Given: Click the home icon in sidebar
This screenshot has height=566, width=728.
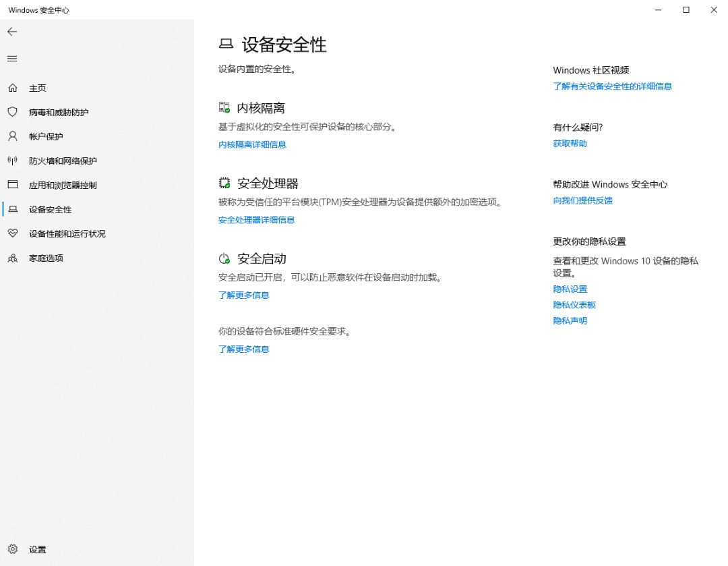Looking at the screenshot, I should 13,88.
